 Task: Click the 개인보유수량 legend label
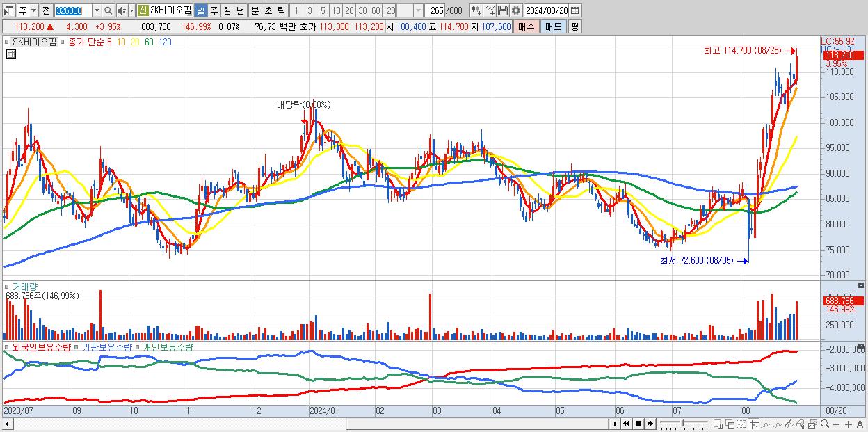click(x=168, y=346)
